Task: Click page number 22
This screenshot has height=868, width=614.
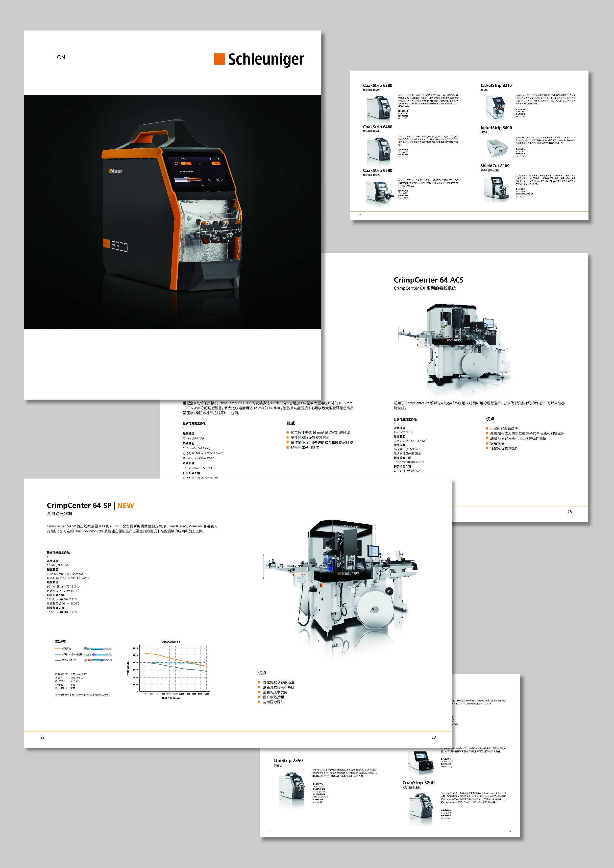Action: (x=42, y=737)
